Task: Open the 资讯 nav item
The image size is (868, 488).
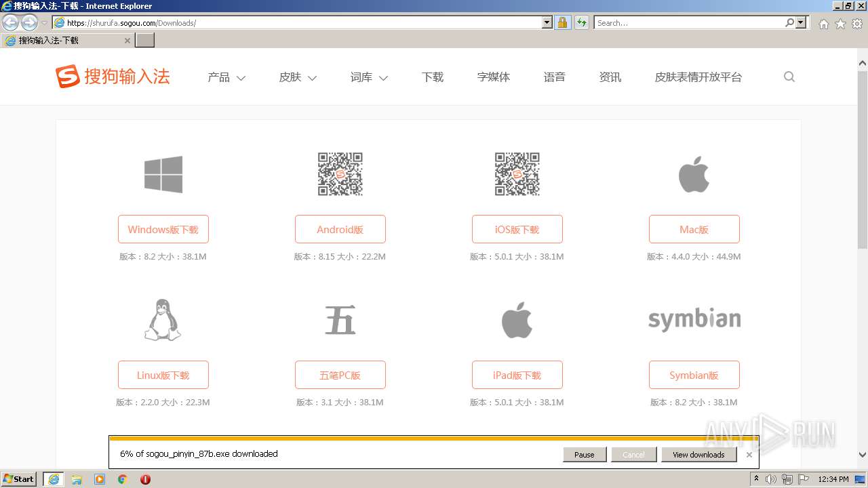Action: coord(610,77)
